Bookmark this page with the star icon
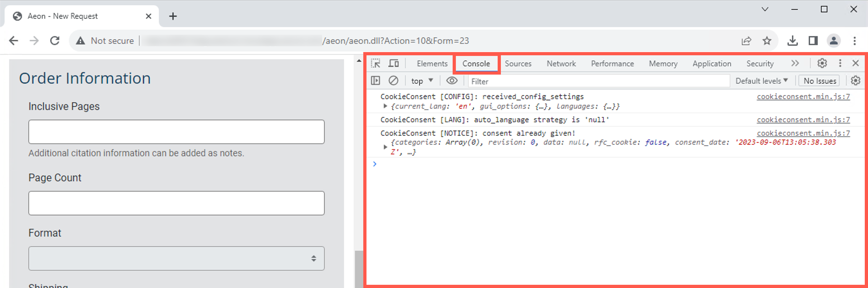The width and height of the screenshot is (868, 288). pos(767,41)
